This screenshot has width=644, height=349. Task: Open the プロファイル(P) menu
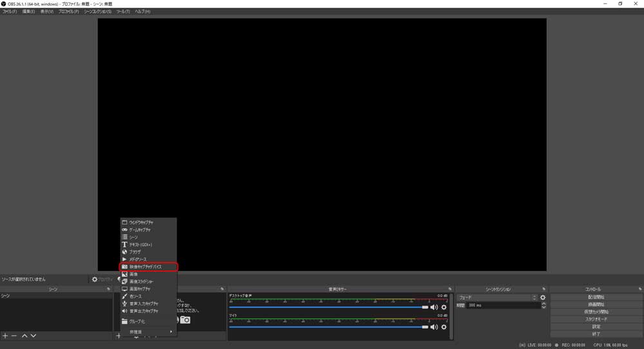pyautogui.click(x=69, y=12)
